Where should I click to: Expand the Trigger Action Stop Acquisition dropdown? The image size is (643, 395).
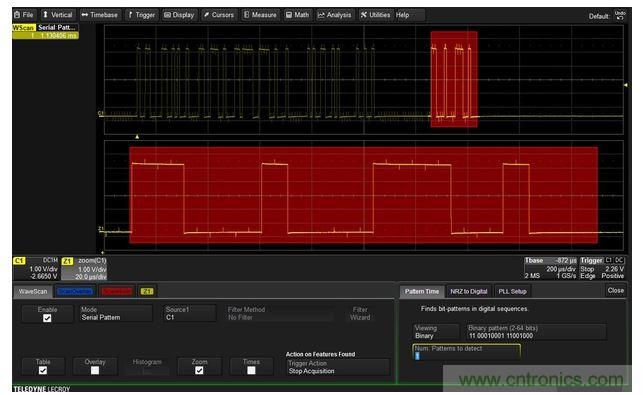tap(337, 367)
